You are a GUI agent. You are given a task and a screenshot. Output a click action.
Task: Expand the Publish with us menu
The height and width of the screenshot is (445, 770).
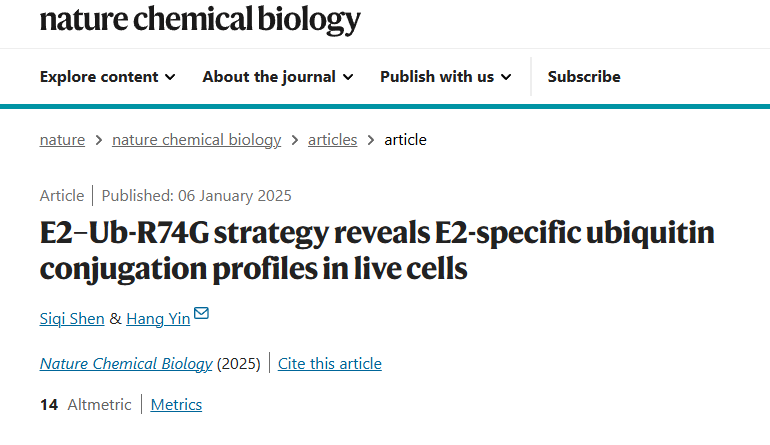coord(446,77)
